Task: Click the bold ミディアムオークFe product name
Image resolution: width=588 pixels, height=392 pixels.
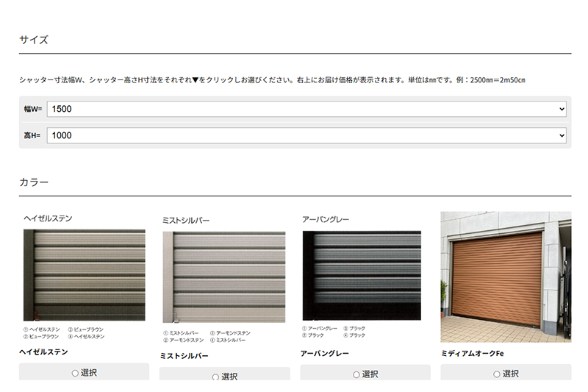Action: point(472,353)
